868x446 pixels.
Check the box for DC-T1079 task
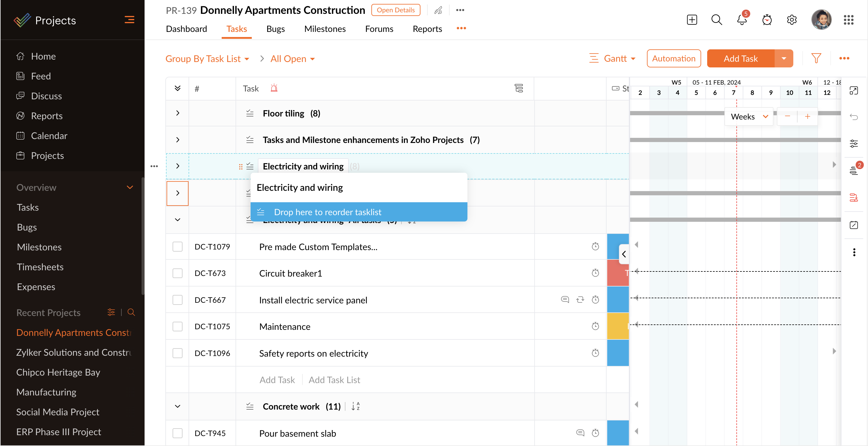point(178,247)
